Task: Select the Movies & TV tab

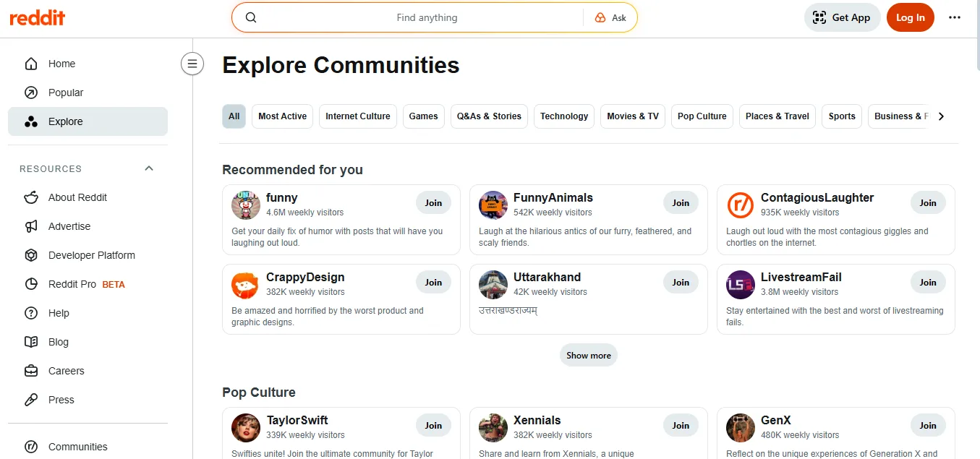Action: pyautogui.click(x=632, y=116)
